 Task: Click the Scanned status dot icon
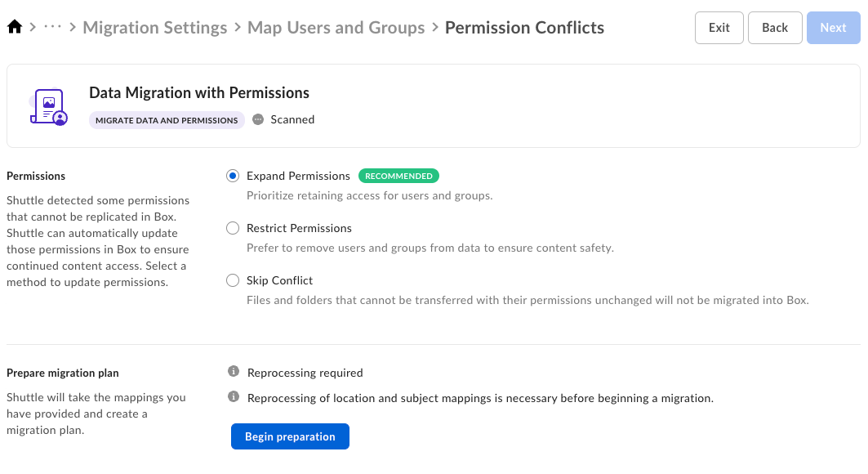click(x=258, y=119)
